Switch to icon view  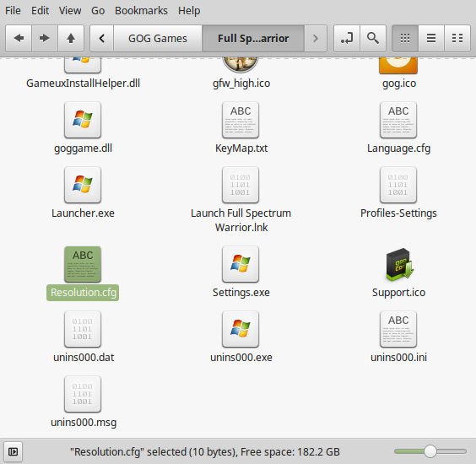point(405,38)
